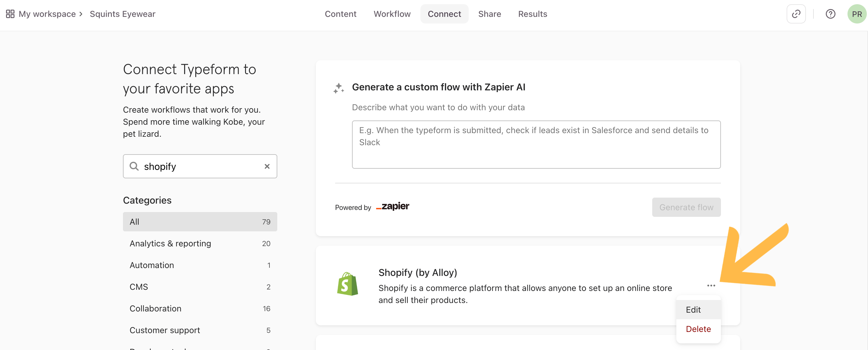Click the Zapier AI sparkle icon

[339, 88]
